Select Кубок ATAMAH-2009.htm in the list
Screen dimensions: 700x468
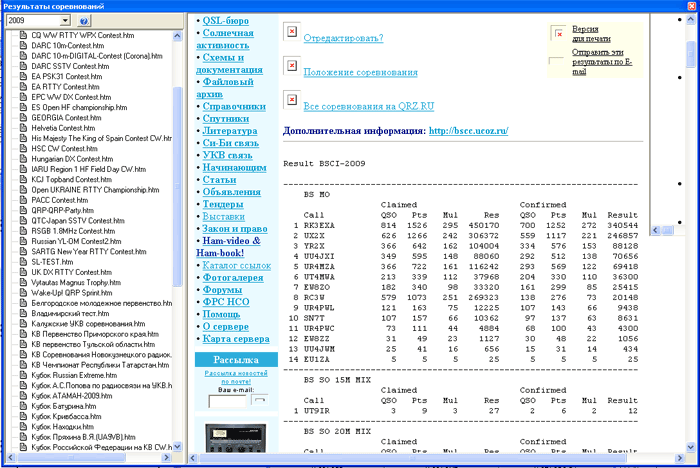point(71,396)
